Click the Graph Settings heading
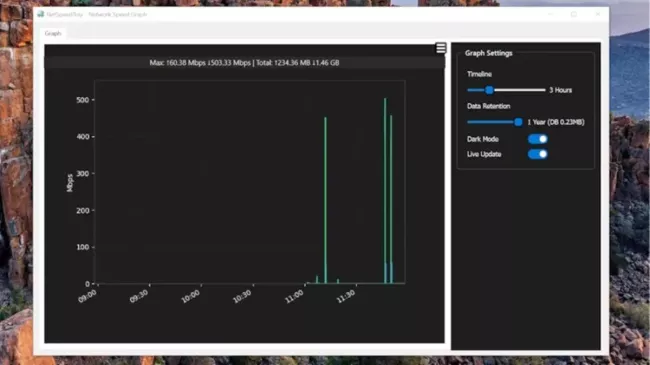The width and height of the screenshot is (650, 365). (488, 53)
